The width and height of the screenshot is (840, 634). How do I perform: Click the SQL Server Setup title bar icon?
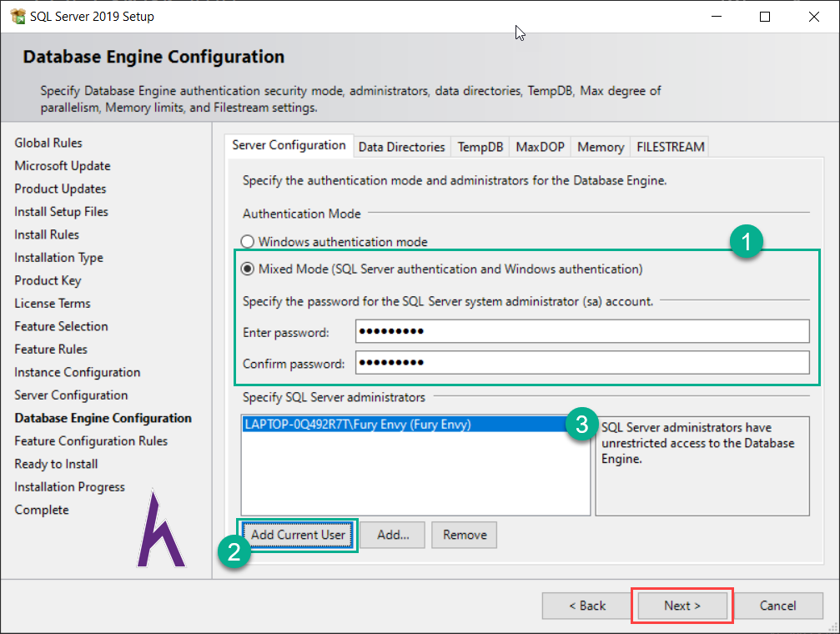(x=18, y=16)
